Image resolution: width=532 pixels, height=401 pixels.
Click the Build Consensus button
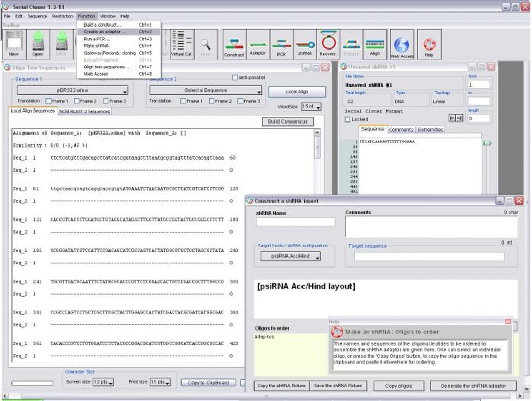(x=288, y=121)
